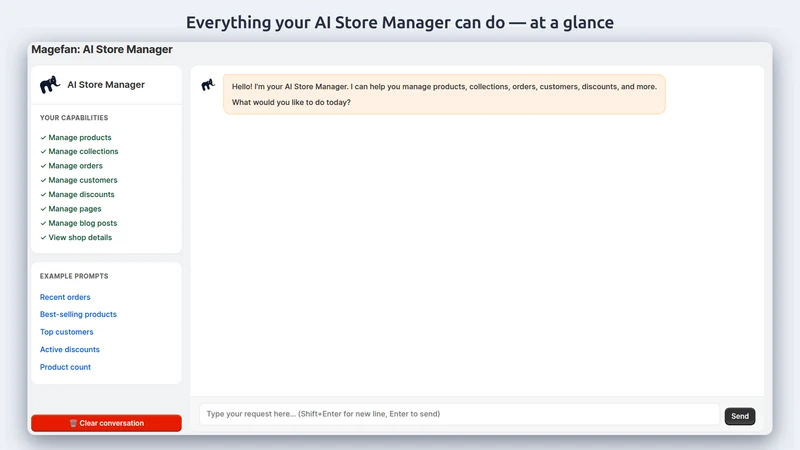Click the checkmark beside Manage pages
Screen dimensions: 800x450
43,209
